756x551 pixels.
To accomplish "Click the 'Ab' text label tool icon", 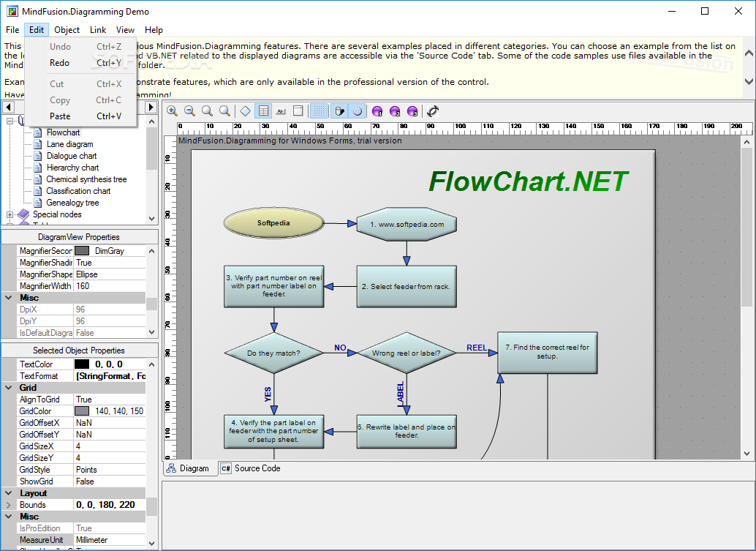I will [x=281, y=111].
